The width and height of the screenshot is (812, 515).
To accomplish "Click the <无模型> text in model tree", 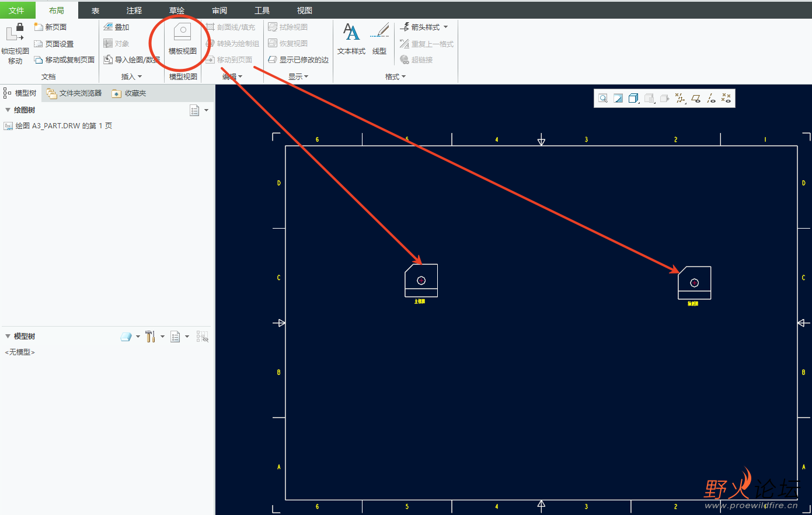I will click(20, 352).
